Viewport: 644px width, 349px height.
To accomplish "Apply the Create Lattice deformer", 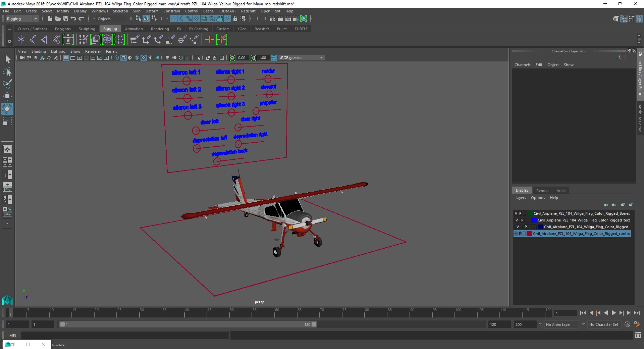I will (107, 40).
